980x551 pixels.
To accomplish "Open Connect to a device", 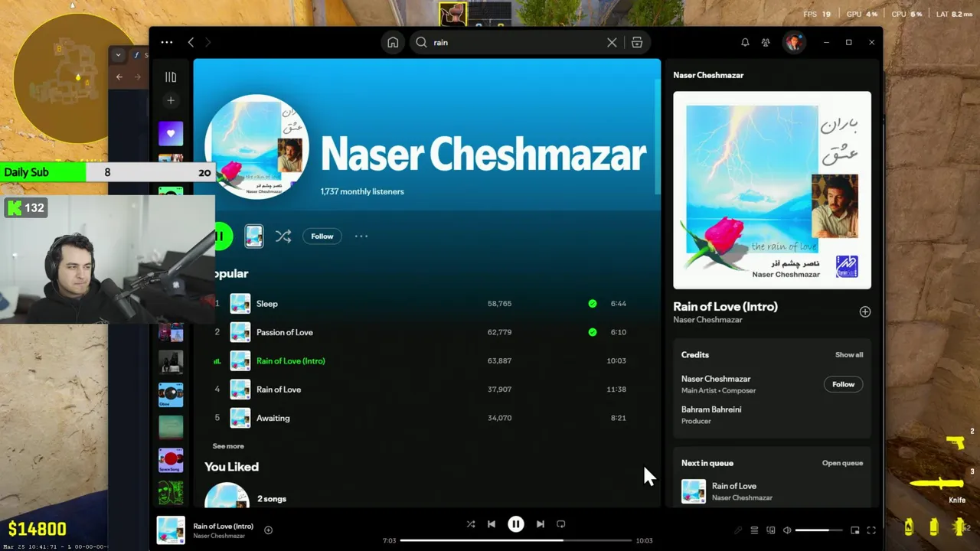I will [771, 530].
